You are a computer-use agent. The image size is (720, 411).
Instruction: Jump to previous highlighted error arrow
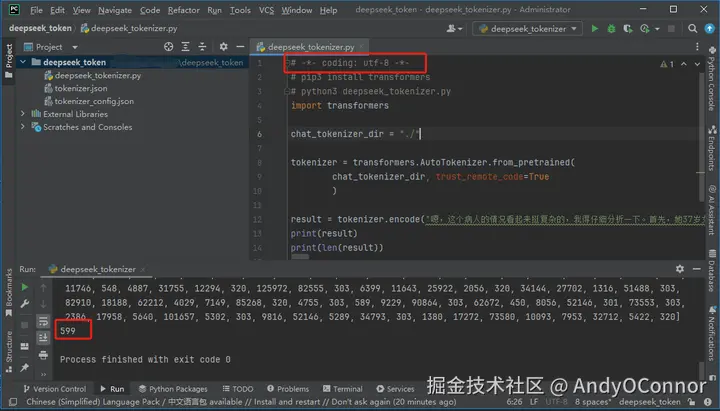(x=684, y=64)
